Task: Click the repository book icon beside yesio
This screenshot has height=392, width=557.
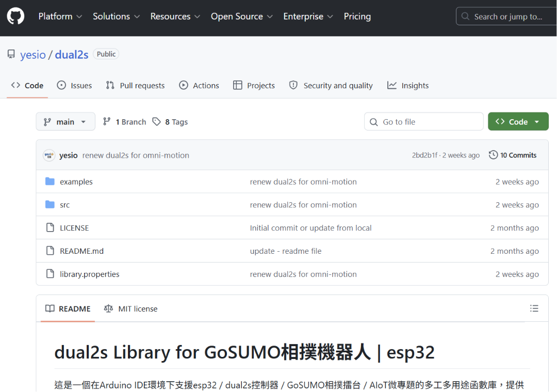Action: click(11, 54)
